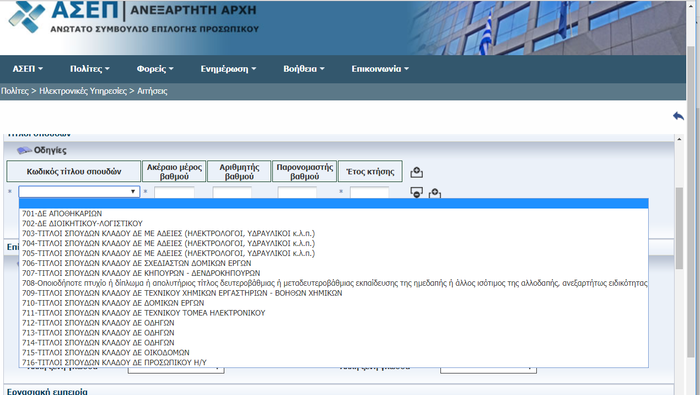
Task: Follow the Ηλεκτρονικές Υπηρεσίες breadcrumb link
Action: click(x=83, y=91)
